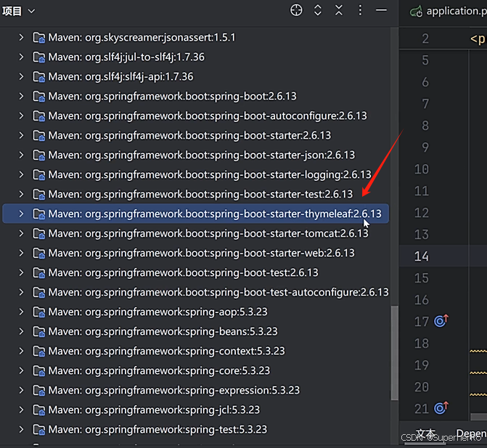Select spring-context:5.3.23 library row
Viewport: 487px width, 448px height.
tap(195, 351)
